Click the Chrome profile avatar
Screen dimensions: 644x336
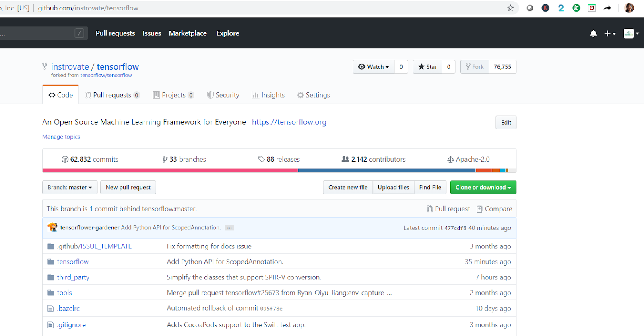tap(629, 8)
